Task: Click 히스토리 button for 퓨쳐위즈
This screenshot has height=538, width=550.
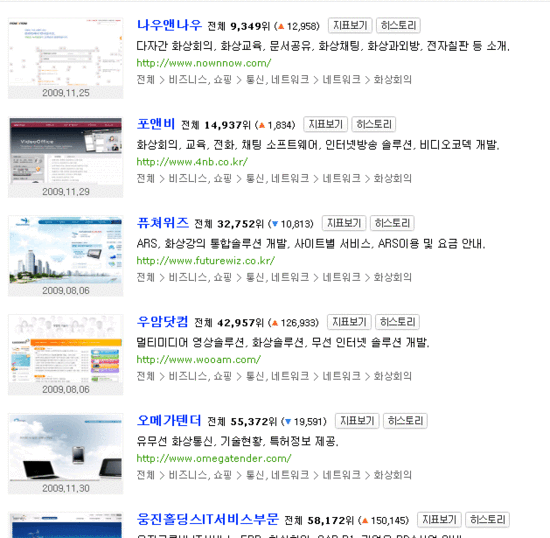Action: (392, 223)
